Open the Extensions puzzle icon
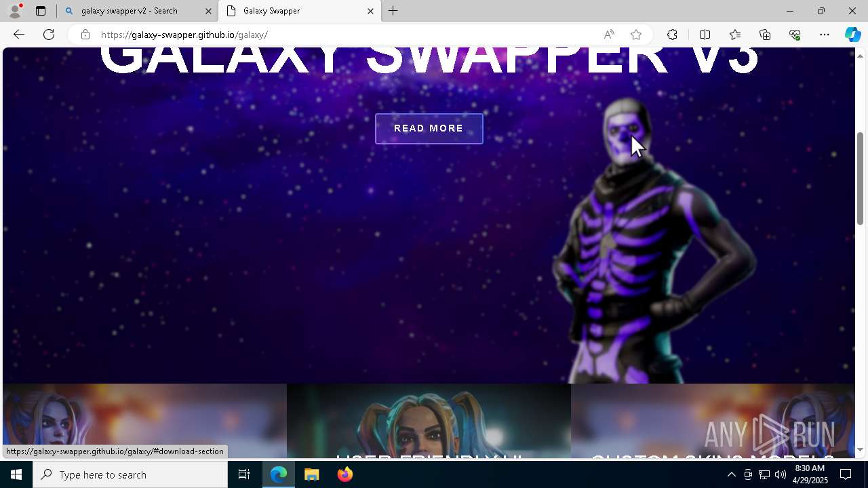The height and width of the screenshot is (488, 868). [672, 35]
